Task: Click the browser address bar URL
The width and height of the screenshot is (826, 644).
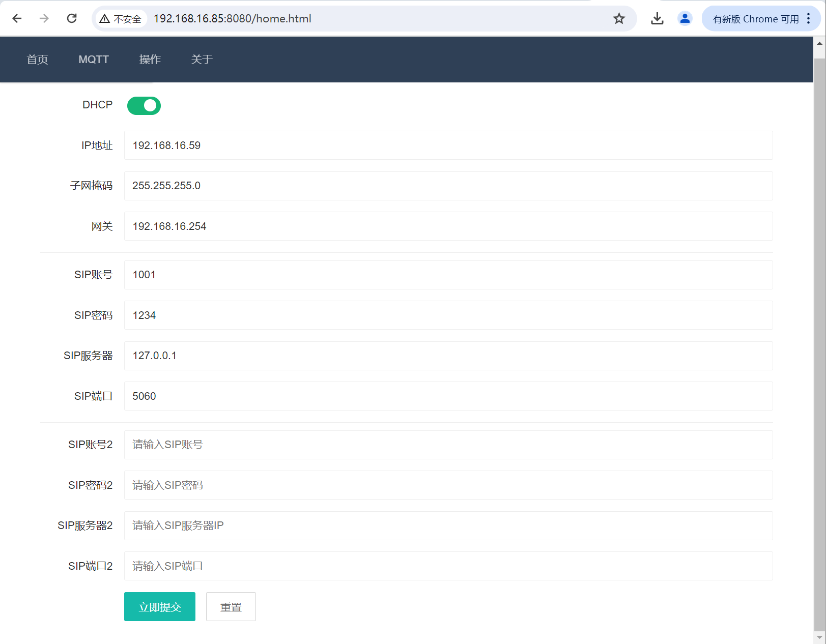Action: click(232, 19)
